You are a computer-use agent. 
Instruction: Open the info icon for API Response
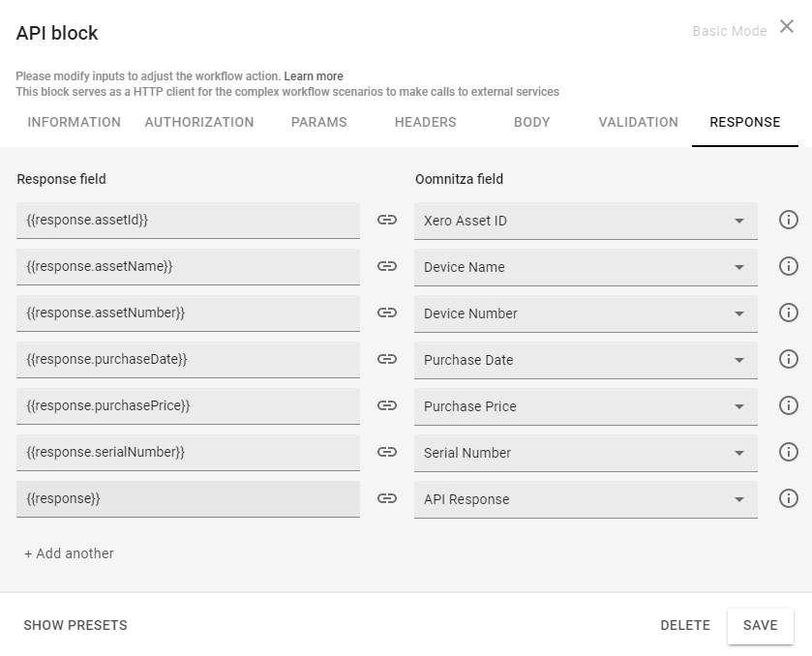pyautogui.click(x=789, y=498)
